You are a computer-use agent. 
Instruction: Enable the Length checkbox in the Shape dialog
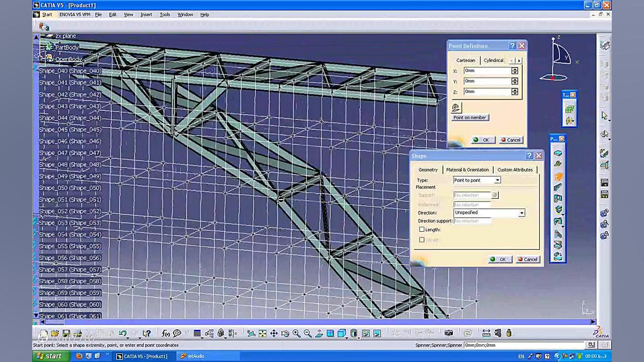[422, 229]
